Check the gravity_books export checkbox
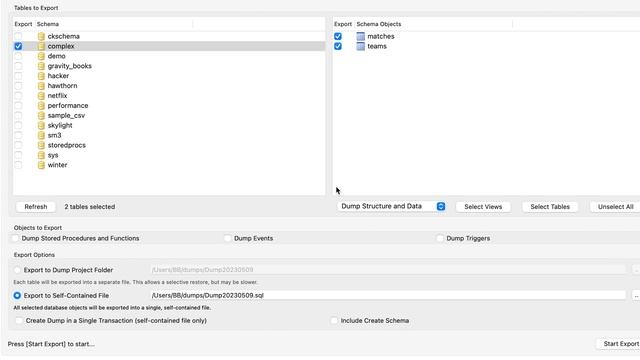This screenshot has height=360, width=640. tap(18, 66)
